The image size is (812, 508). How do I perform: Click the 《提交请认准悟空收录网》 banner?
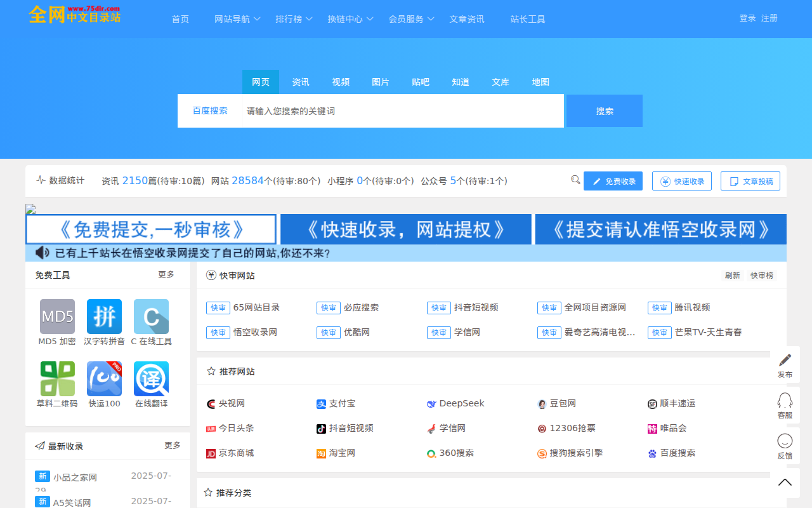click(x=661, y=229)
